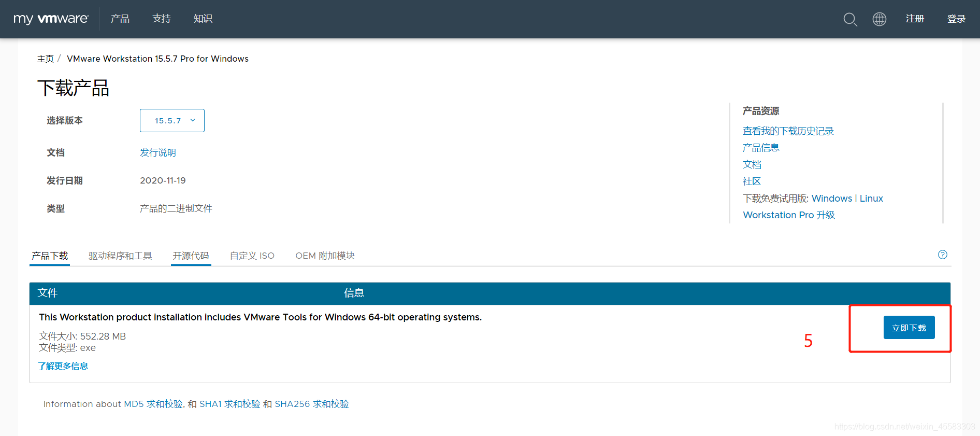980x436 pixels.
Task: Open 查看我的下载历史记录 link
Action: pyautogui.click(x=788, y=131)
